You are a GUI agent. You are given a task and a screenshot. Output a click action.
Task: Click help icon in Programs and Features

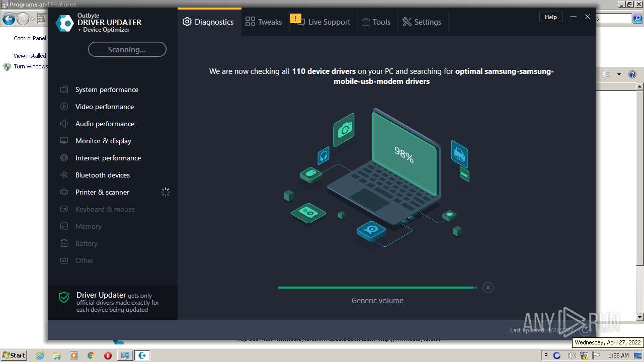pos(632,74)
